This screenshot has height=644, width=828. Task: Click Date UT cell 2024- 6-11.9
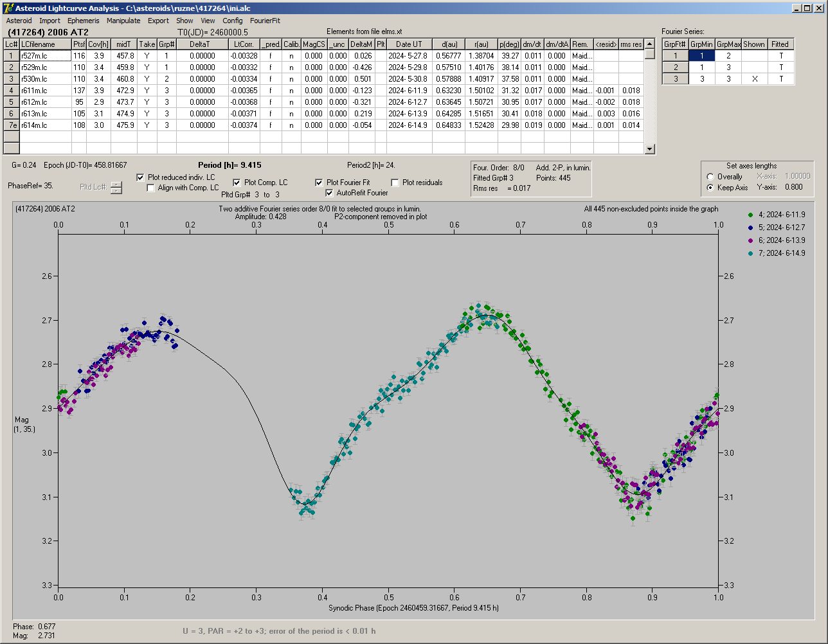point(409,91)
